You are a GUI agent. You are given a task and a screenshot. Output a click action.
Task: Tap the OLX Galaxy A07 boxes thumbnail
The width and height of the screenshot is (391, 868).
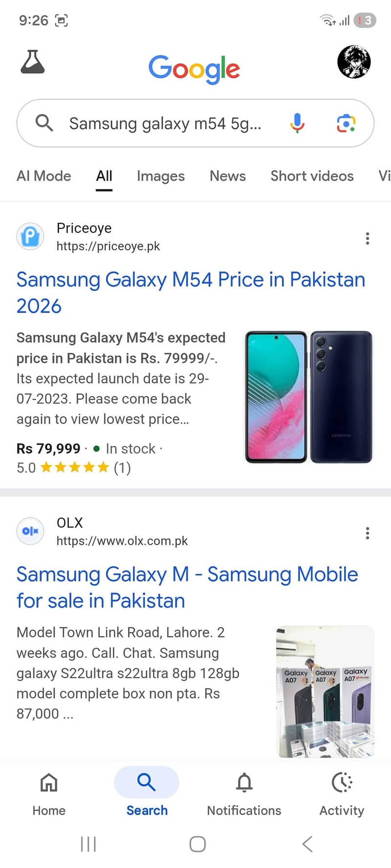pos(326,692)
